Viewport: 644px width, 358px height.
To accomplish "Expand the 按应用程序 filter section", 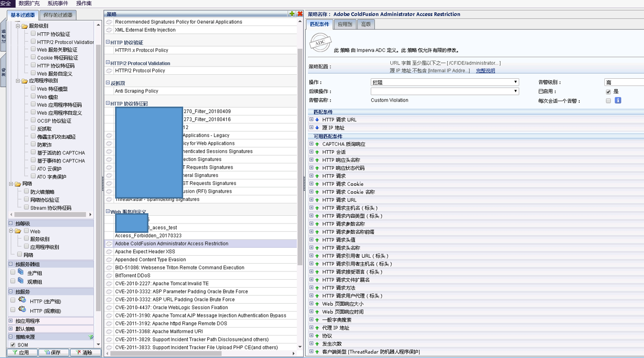I will [x=11, y=321].
